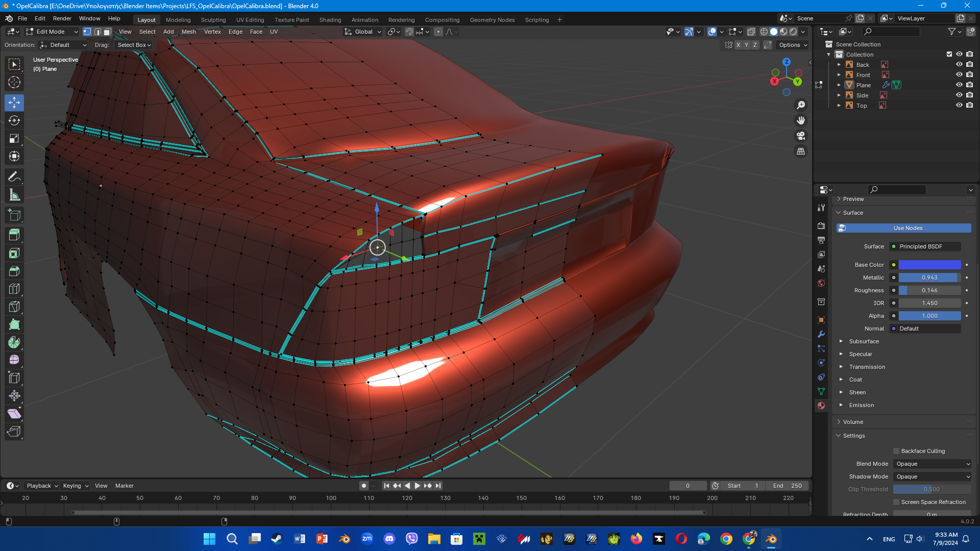Select the Measure tool
980x551 pixels.
(x=14, y=195)
